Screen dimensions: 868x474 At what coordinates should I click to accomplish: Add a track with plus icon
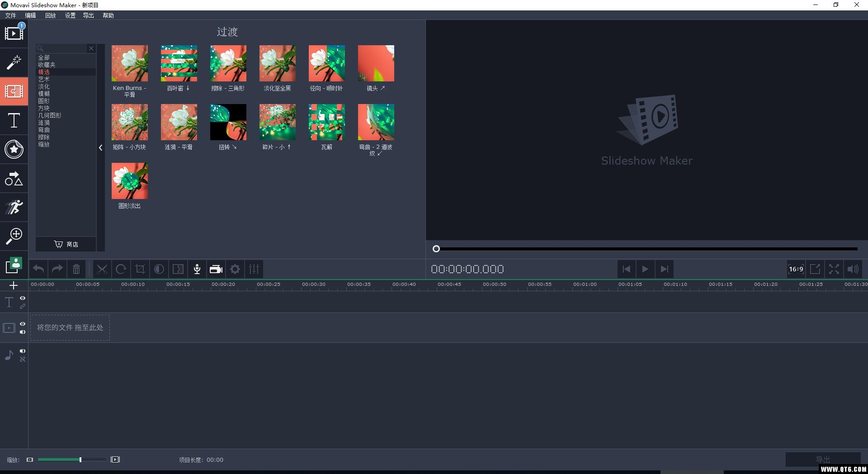coord(14,285)
